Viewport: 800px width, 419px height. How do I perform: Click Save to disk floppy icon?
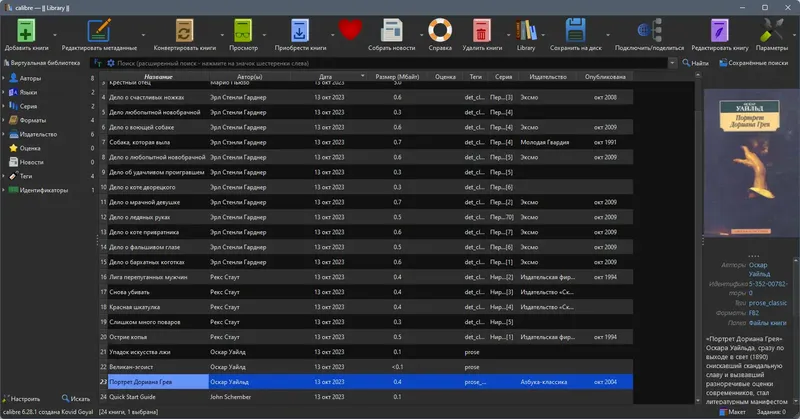[x=576, y=31]
